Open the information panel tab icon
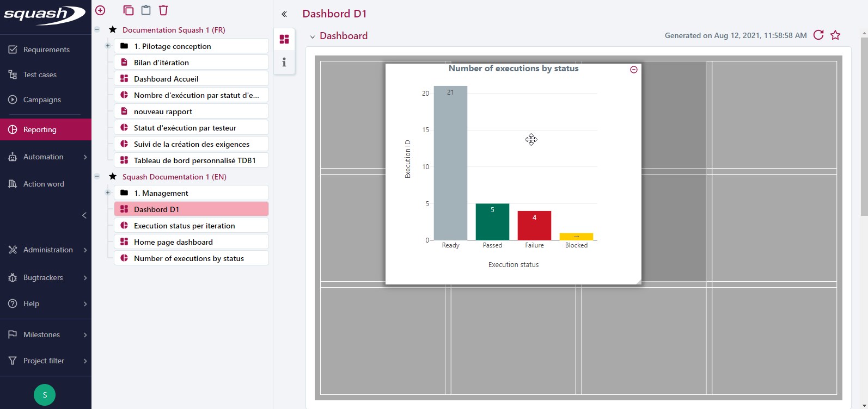 click(x=284, y=63)
